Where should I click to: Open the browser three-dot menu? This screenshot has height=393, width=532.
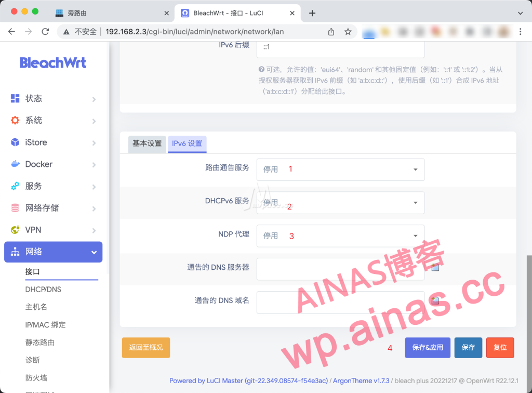point(520,32)
